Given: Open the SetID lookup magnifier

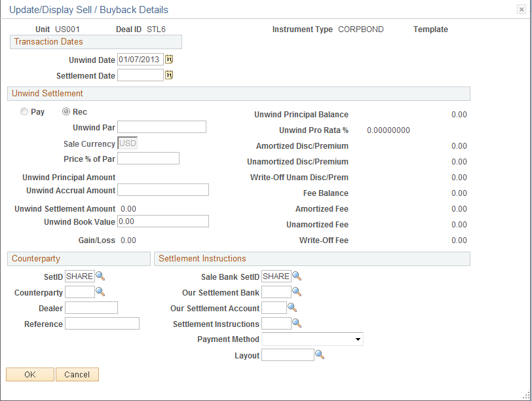Looking at the screenshot, I should (x=100, y=277).
